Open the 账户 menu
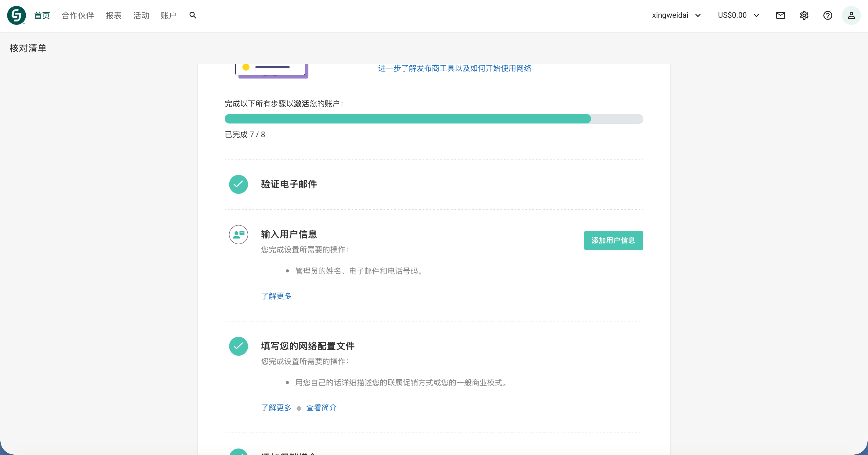868x455 pixels. [x=169, y=16]
